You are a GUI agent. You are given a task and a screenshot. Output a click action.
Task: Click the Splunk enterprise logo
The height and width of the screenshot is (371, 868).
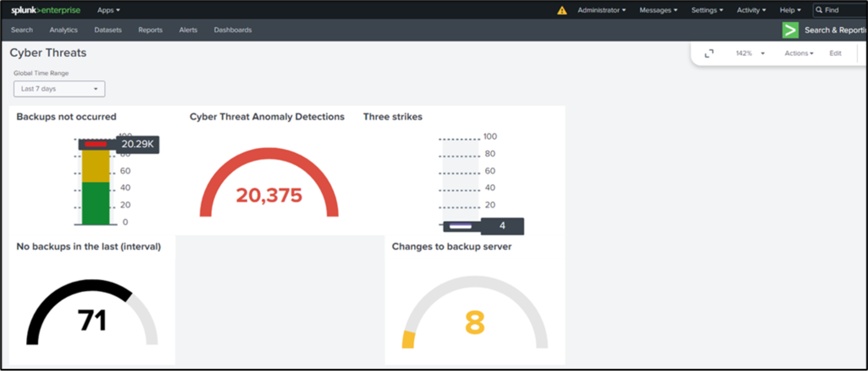pos(46,10)
